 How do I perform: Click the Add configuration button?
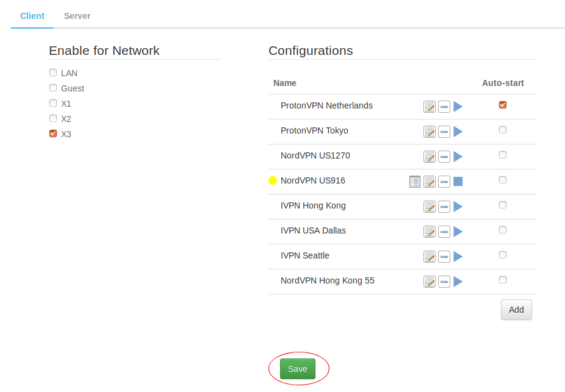coord(516,310)
